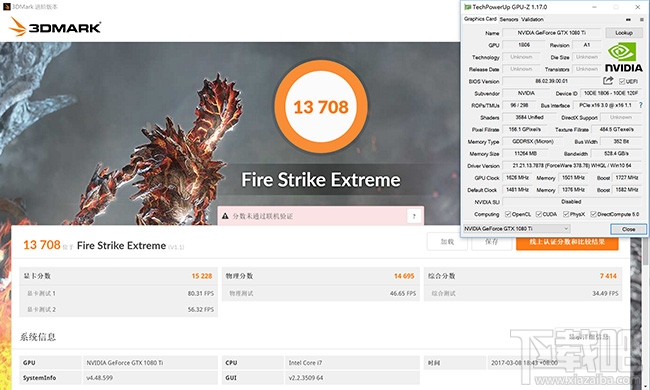Click the 3DMark logo in header
Viewport: 650px width, 390px height.
(55, 27)
